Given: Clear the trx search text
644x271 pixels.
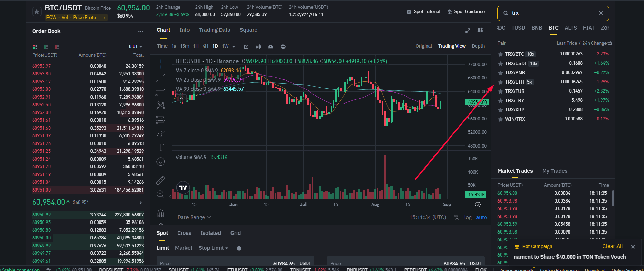Looking at the screenshot, I should tap(601, 13).
